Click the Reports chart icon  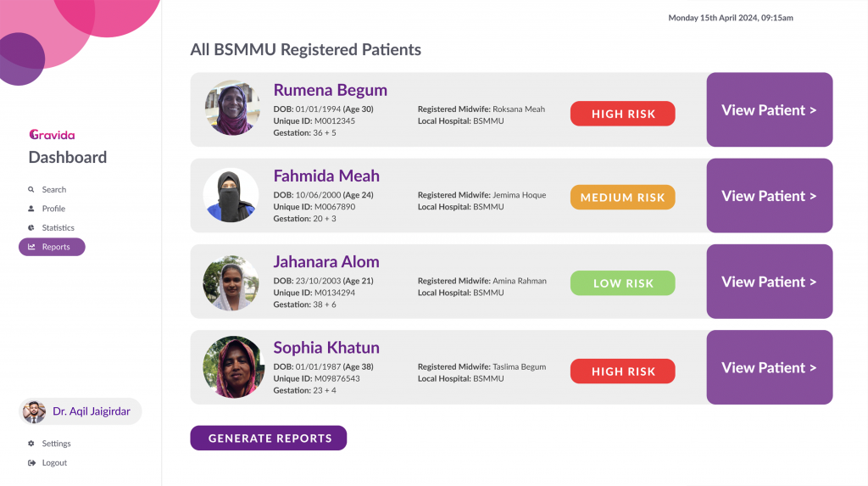31,247
